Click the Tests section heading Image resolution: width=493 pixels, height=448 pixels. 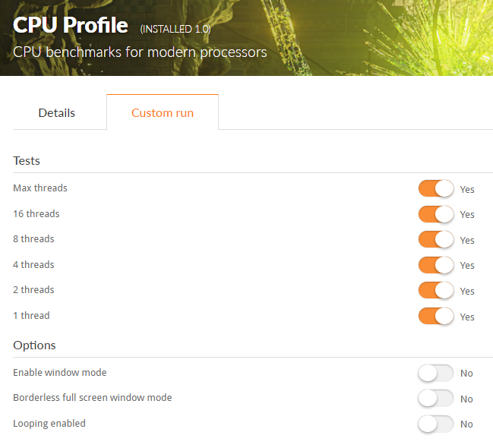(x=27, y=161)
